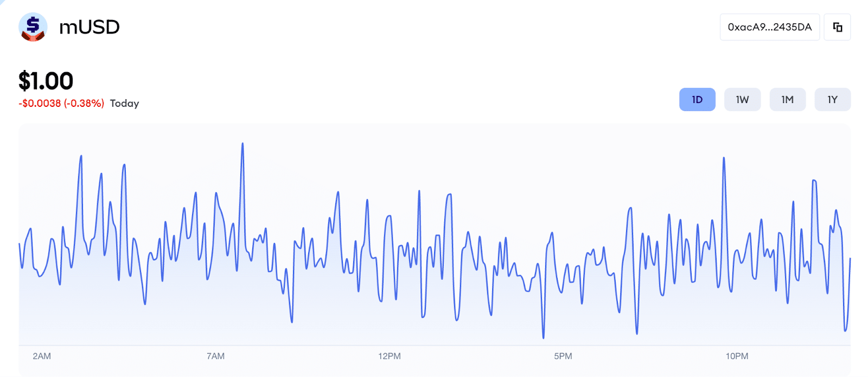Click the 10PM time axis label

point(737,356)
